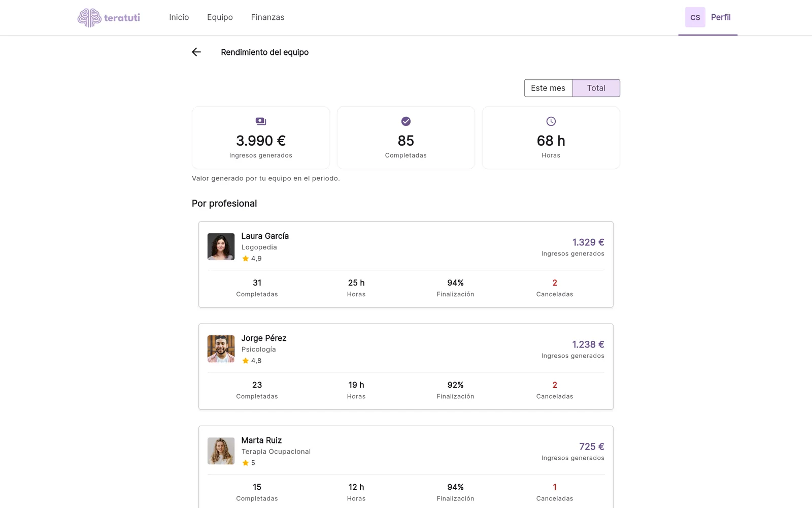Screen dimensions: 812x508
Task: Click the teratuti brain logo
Action: coord(109,18)
